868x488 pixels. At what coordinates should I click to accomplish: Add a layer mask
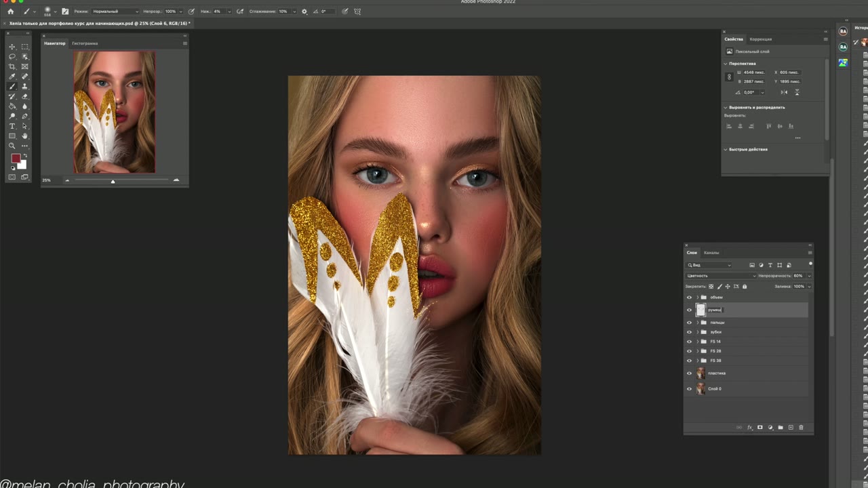point(760,428)
